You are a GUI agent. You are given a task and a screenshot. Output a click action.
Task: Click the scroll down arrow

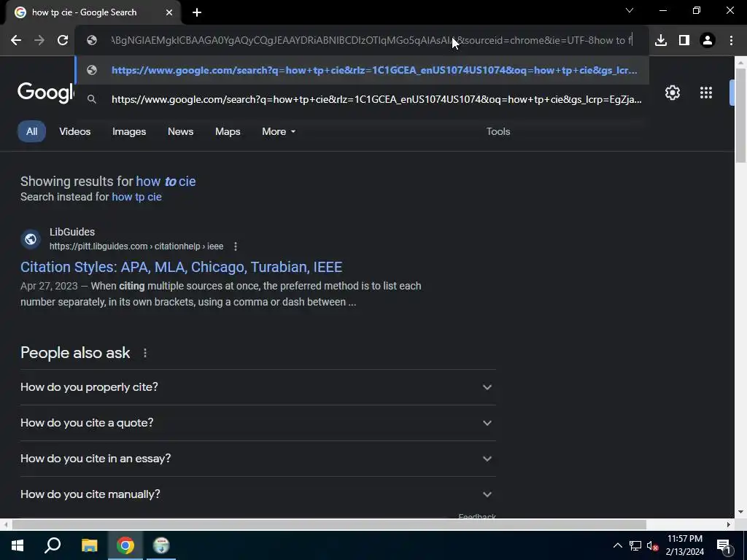[741, 512]
